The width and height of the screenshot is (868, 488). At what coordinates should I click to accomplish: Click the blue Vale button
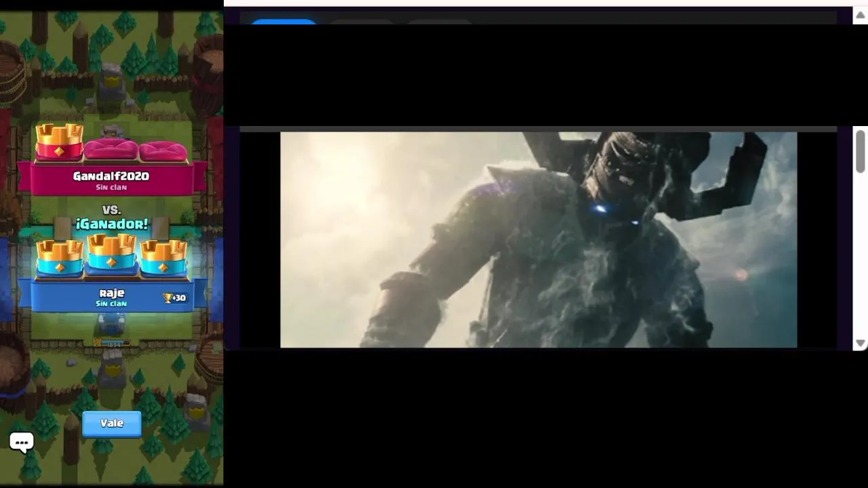pyautogui.click(x=112, y=424)
